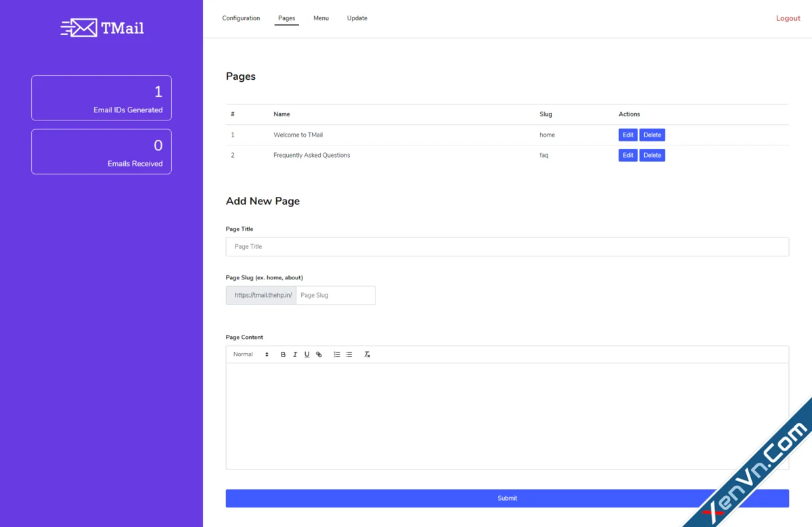812x527 pixels.
Task: Insert a link using the link icon
Action: pyautogui.click(x=319, y=354)
